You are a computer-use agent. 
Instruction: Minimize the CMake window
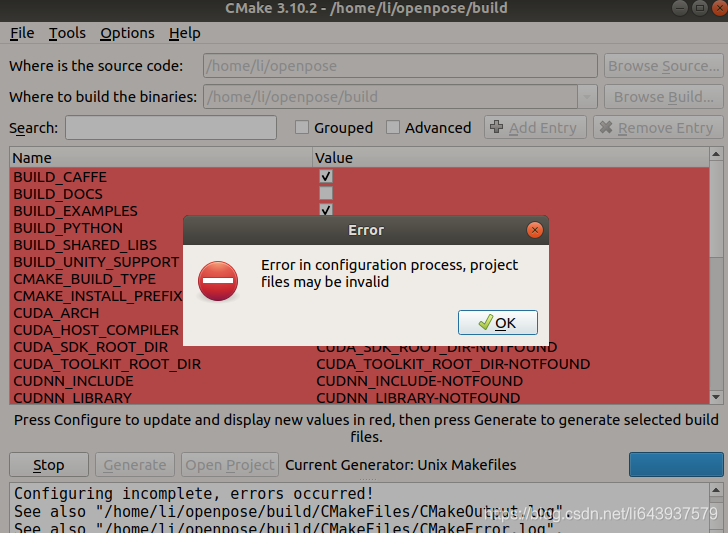tap(680, 8)
